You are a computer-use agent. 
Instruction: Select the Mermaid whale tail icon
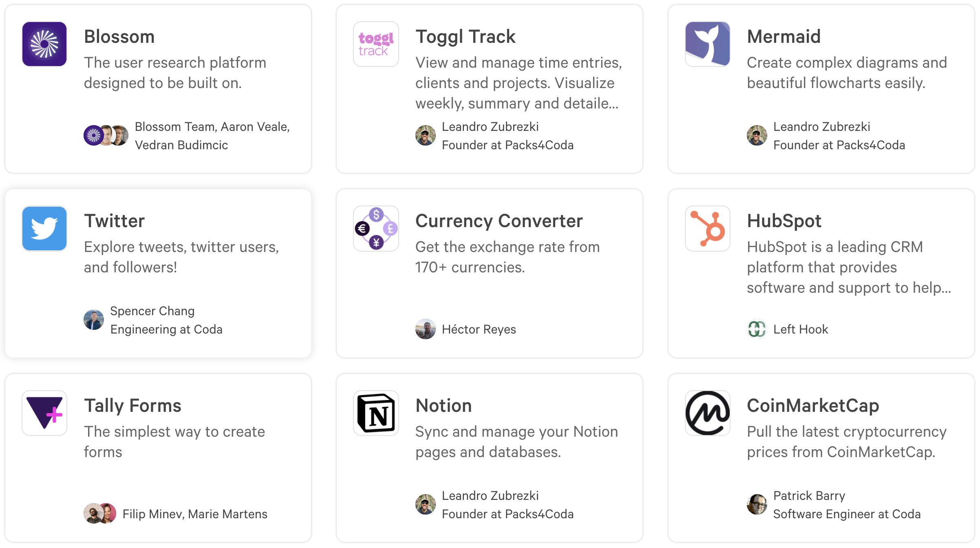click(707, 44)
